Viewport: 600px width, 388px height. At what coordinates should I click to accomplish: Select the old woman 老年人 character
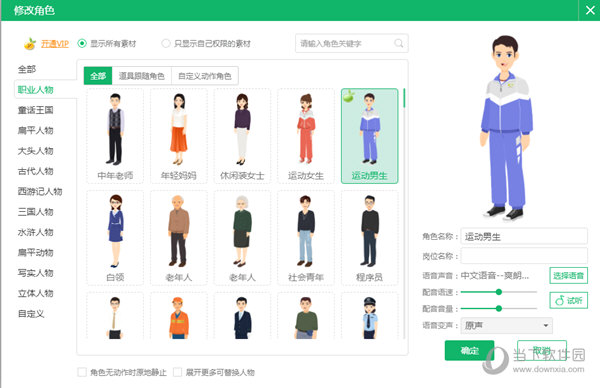[x=242, y=238]
